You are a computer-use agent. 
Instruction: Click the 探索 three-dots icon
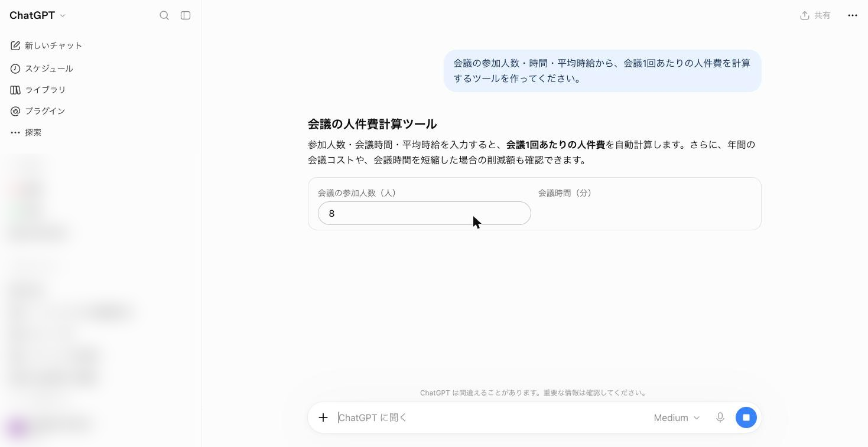(15, 133)
